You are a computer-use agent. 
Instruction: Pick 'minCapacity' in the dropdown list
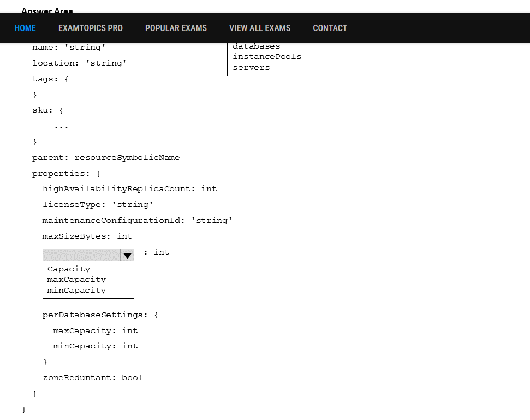tap(76, 291)
